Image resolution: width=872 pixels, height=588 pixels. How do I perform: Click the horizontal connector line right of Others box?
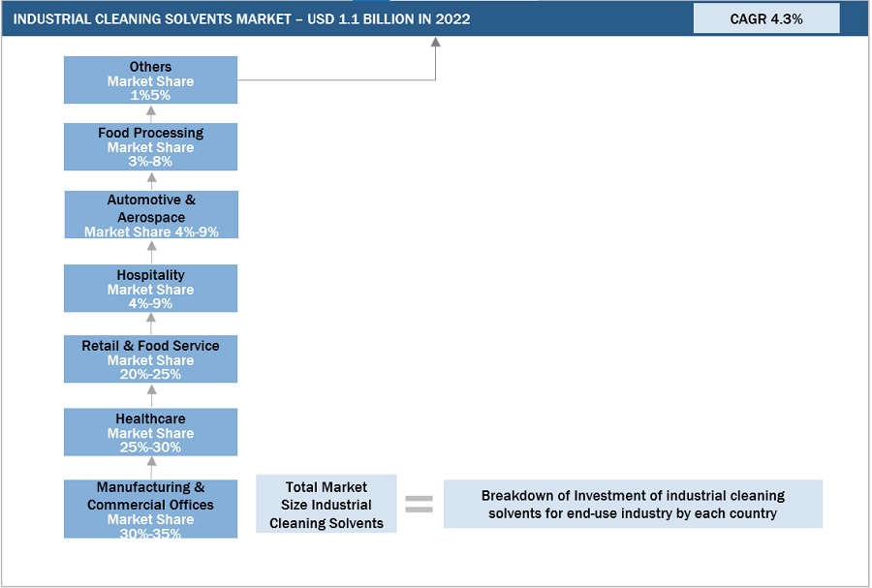click(x=334, y=80)
